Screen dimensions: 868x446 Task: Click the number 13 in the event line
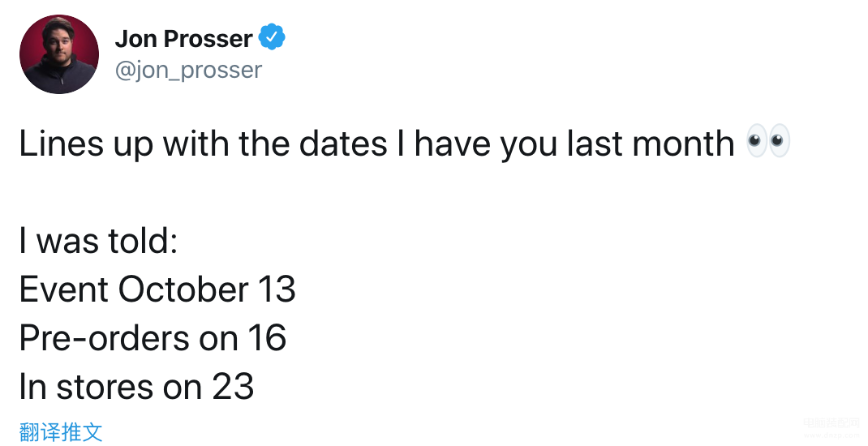(277, 289)
